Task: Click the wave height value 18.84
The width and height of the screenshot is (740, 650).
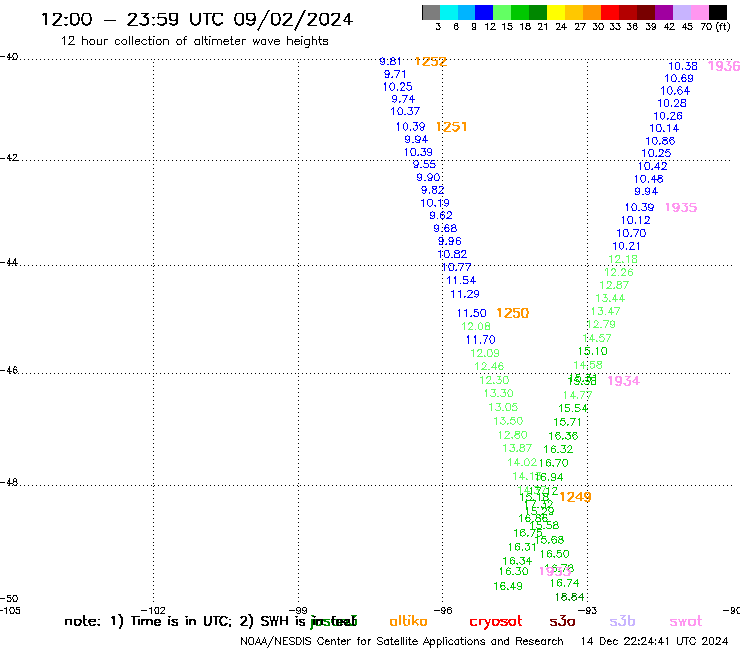Action: 570,597
